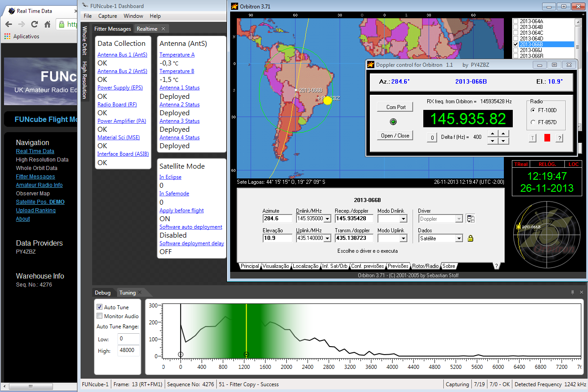Open the Capture menu

coord(108,16)
